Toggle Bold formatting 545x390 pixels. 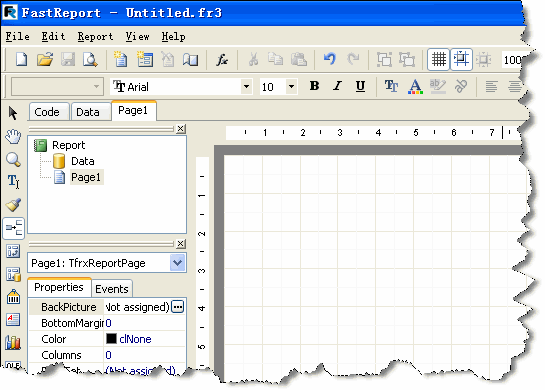coord(314,86)
